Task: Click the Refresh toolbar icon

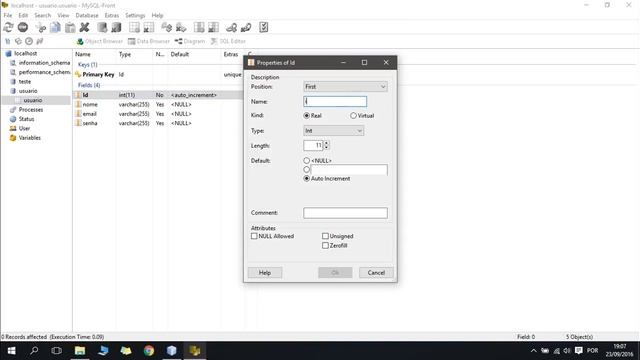Action: 8,27
